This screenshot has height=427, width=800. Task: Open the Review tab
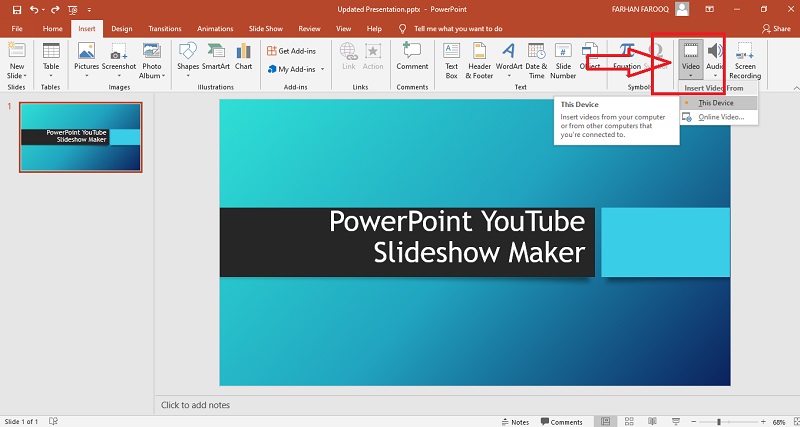click(x=309, y=29)
